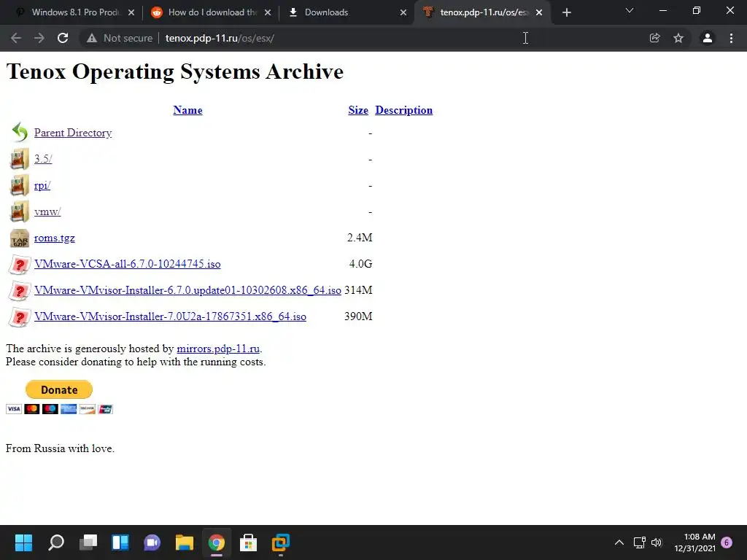747x560 pixels.
Task: Sort listing by Size column
Action: click(x=358, y=110)
